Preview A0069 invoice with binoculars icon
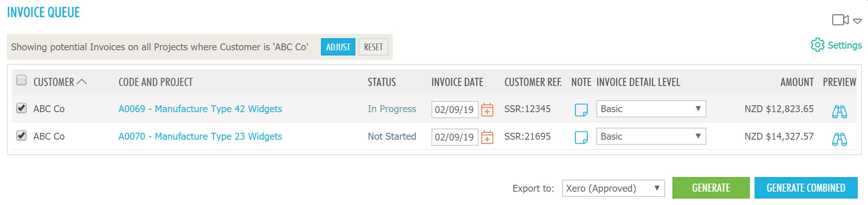The width and height of the screenshot is (868, 205). coord(839,111)
